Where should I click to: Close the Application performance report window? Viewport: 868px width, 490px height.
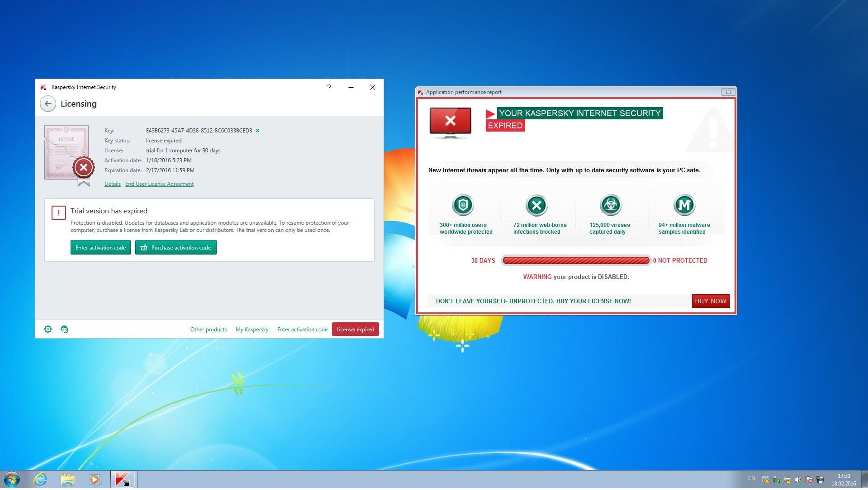(728, 92)
